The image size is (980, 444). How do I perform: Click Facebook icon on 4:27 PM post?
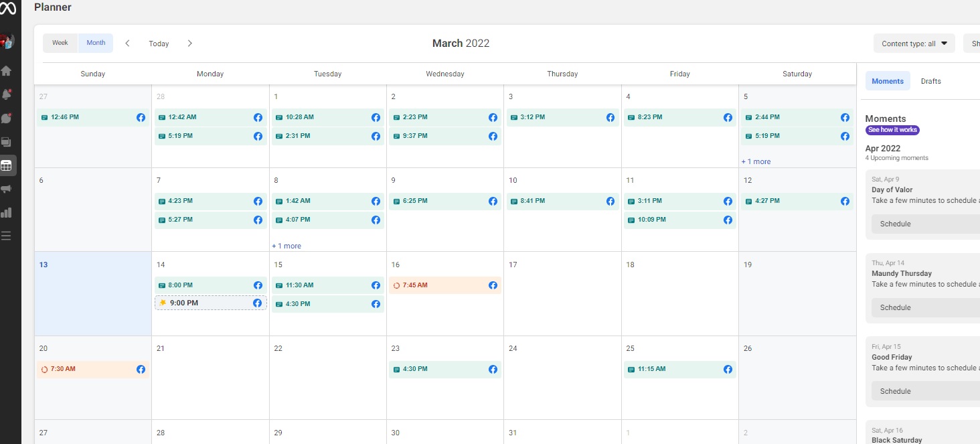tap(845, 201)
